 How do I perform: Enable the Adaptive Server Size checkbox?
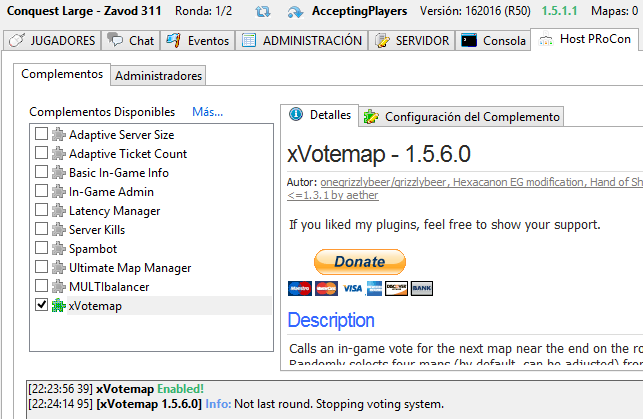click(41, 135)
